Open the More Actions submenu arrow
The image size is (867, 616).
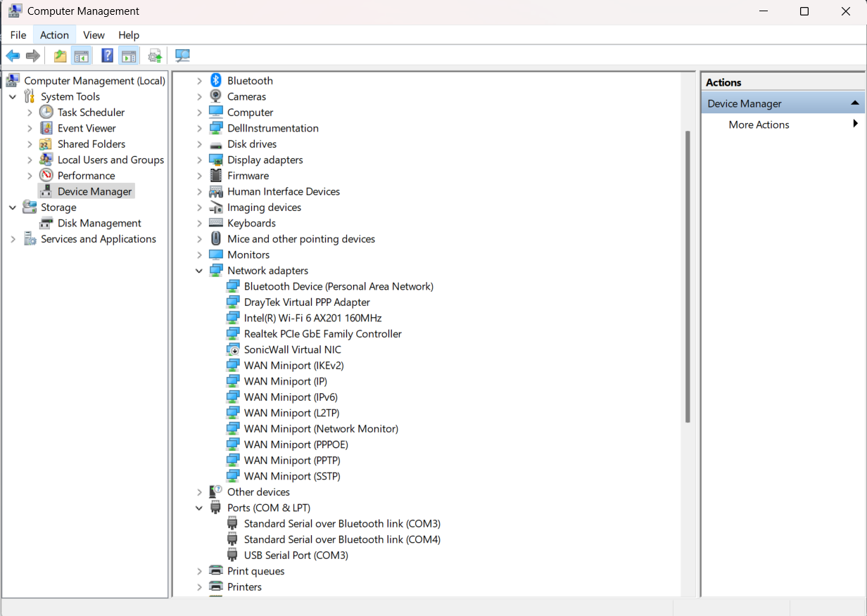coord(855,124)
